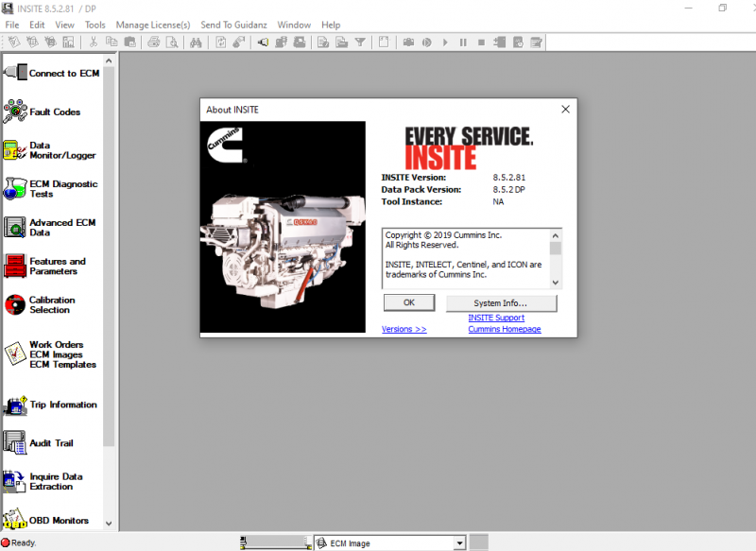Image resolution: width=756 pixels, height=551 pixels.
Task: Open the Connect to ECM sidebar item
Action: click(52, 73)
